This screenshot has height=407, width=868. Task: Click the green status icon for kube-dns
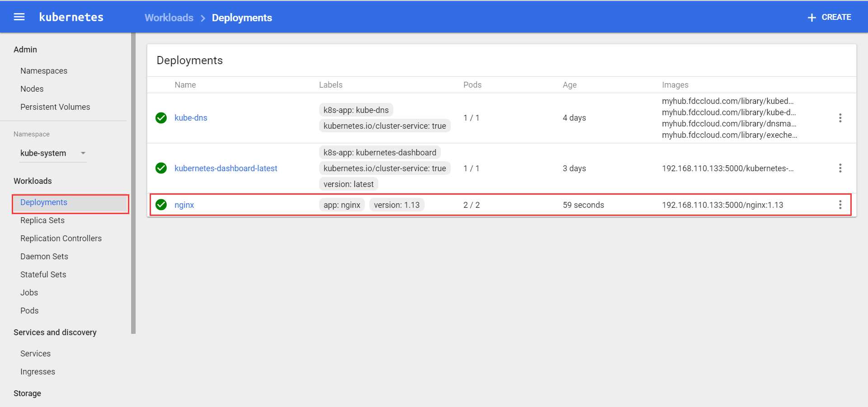pyautogui.click(x=161, y=118)
